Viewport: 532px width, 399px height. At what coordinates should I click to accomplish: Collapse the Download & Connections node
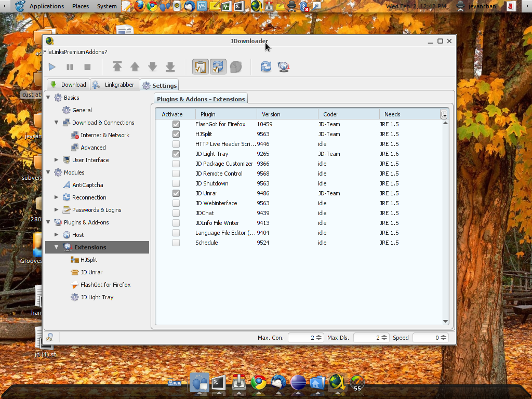click(57, 123)
